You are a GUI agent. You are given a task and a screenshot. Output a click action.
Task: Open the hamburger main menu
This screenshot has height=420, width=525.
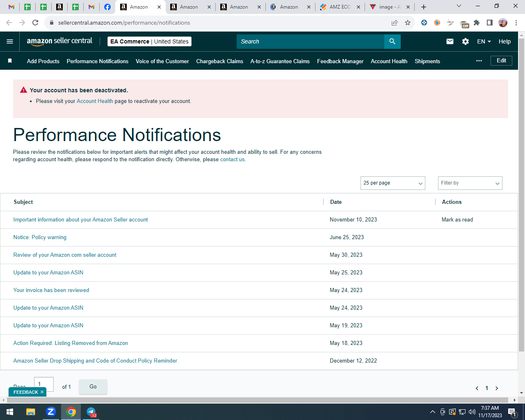point(10,41)
